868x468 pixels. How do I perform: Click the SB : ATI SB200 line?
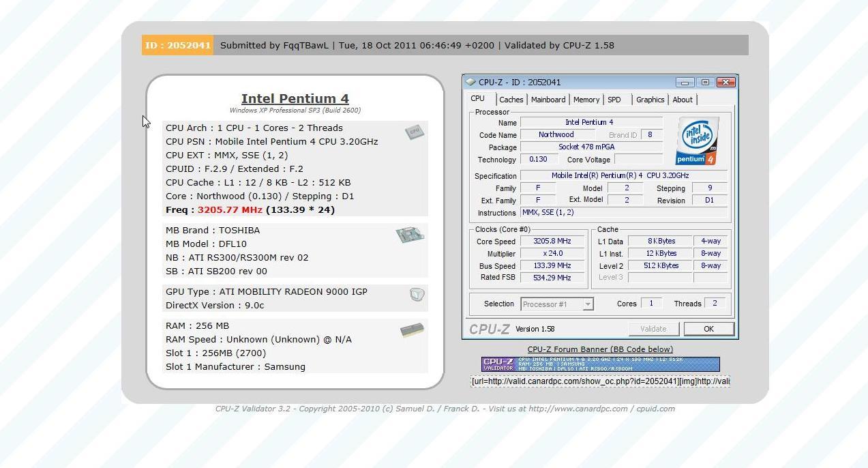[x=216, y=271]
